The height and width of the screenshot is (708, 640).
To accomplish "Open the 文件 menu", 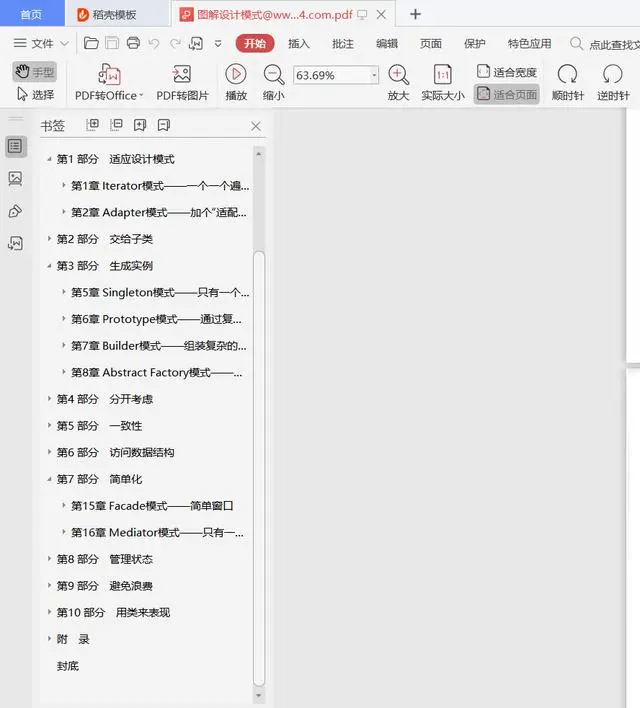I will tap(41, 43).
